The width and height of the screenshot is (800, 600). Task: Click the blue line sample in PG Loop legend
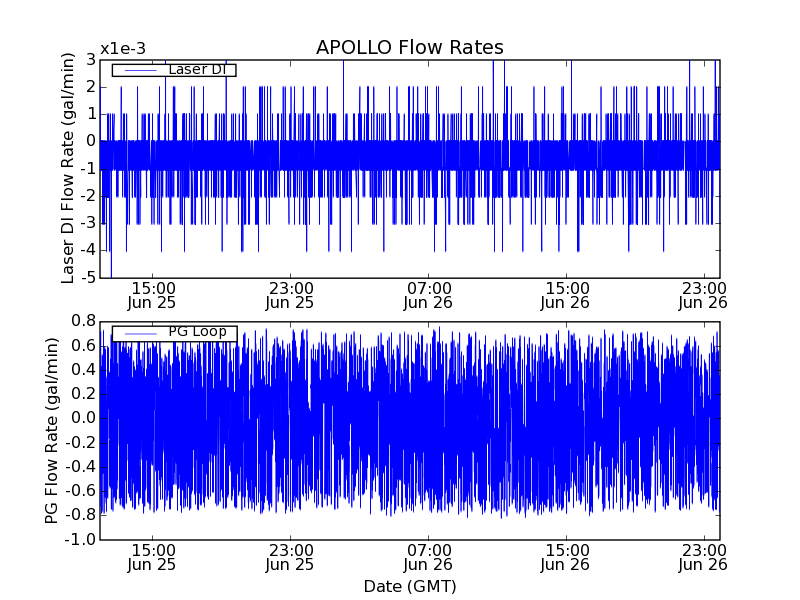pyautogui.click(x=140, y=334)
